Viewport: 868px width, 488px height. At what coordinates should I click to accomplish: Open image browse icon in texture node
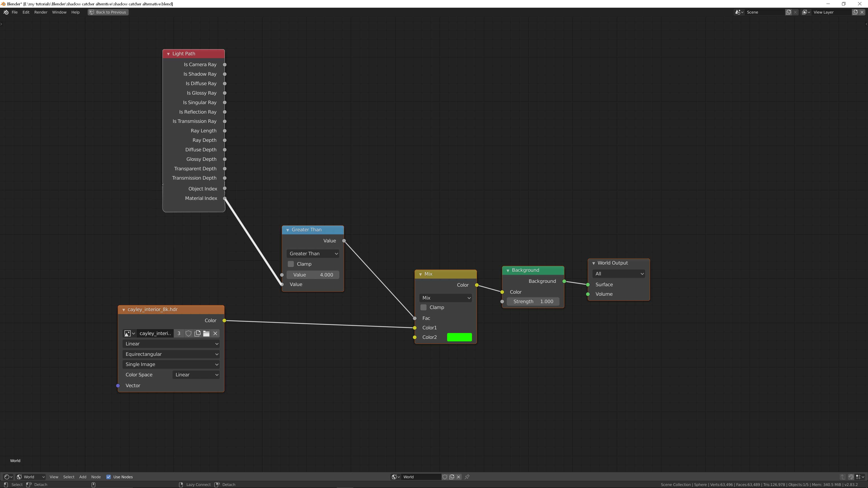click(x=129, y=333)
